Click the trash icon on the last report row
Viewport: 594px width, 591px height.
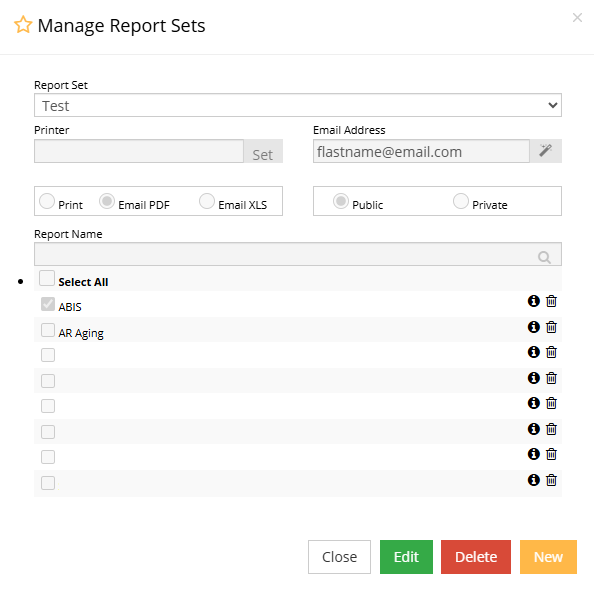(551, 480)
